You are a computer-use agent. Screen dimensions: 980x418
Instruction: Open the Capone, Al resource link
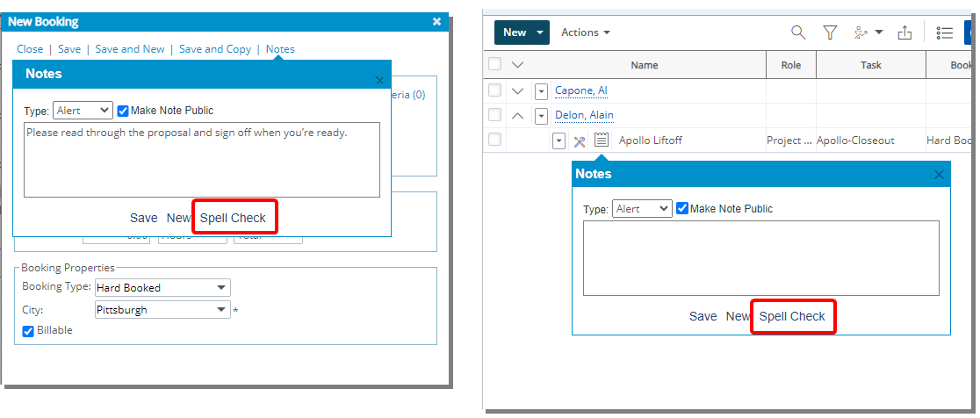[x=581, y=90]
